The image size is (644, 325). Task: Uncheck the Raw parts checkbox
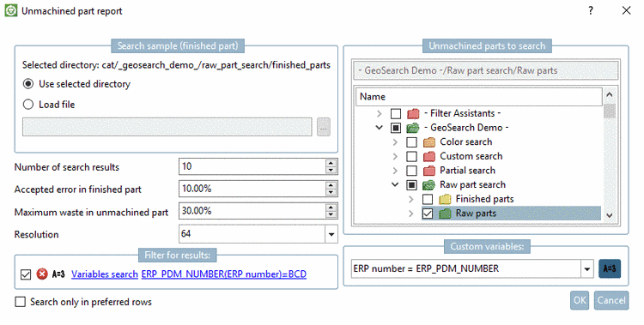pyautogui.click(x=428, y=214)
